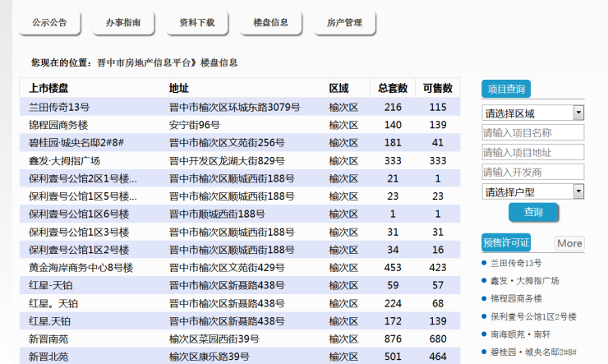The height and width of the screenshot is (364, 608).
Task: Click available count 423 for 黄金海岸商务中心
Action: (x=438, y=268)
